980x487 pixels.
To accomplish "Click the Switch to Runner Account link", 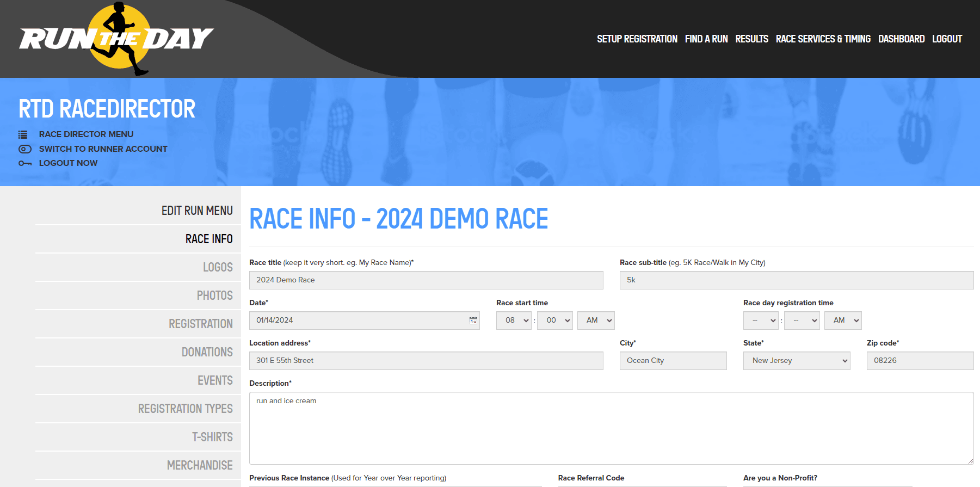I will tap(103, 149).
